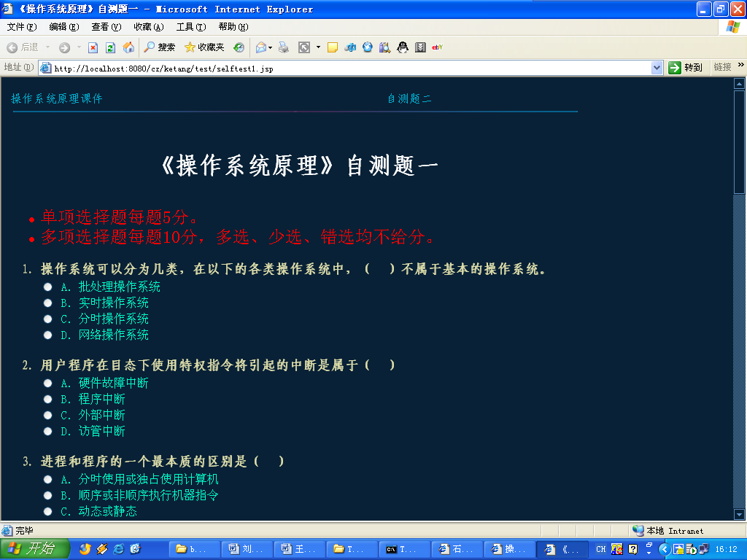Image resolution: width=747 pixels, height=560 pixels.
Task: Click the scrollbar down arrow
Action: [740, 514]
